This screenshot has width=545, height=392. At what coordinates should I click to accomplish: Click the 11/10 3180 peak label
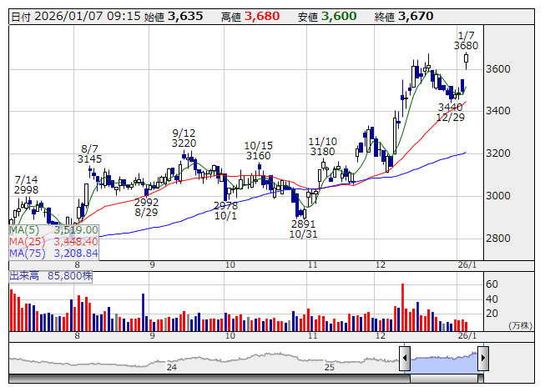click(322, 147)
